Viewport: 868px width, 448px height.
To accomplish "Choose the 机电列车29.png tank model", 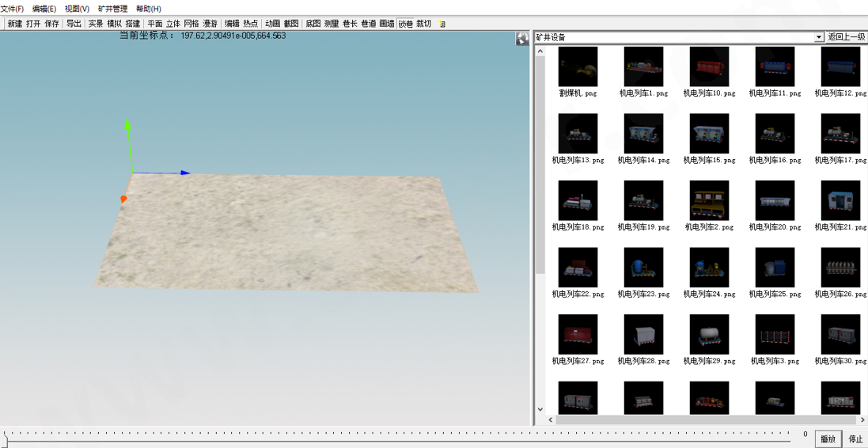I will coord(709,335).
